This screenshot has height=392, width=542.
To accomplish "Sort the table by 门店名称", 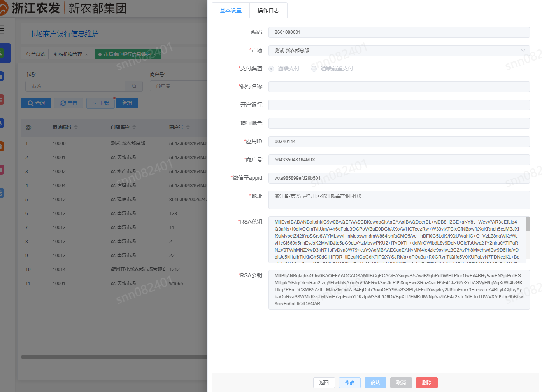I will click(x=134, y=127).
